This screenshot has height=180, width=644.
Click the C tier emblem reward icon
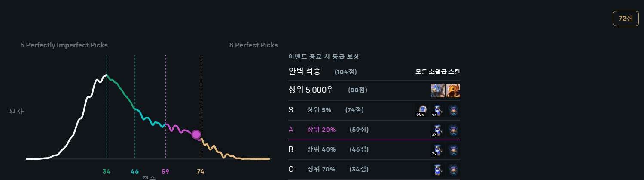(x=453, y=170)
